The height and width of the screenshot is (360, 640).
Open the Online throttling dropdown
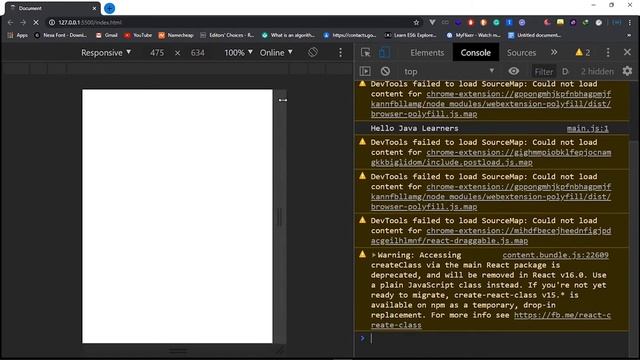point(276,53)
